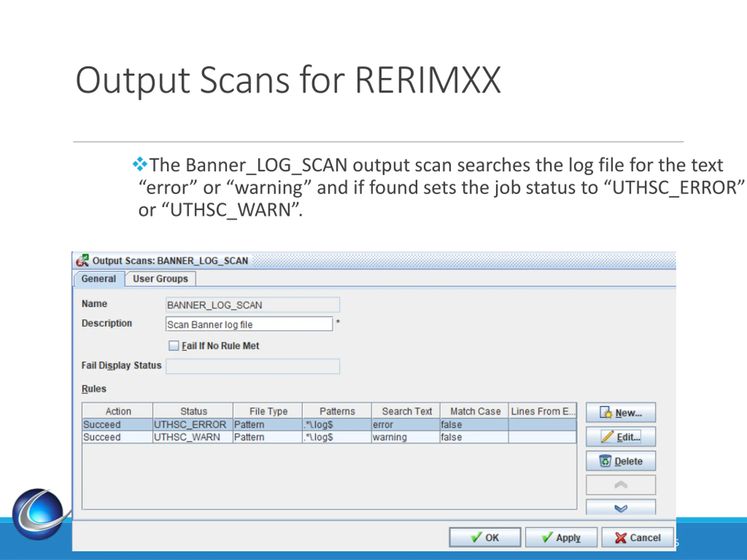Cancel the Output Scans dialog
This screenshot has height=560, width=747.
pos(637,537)
